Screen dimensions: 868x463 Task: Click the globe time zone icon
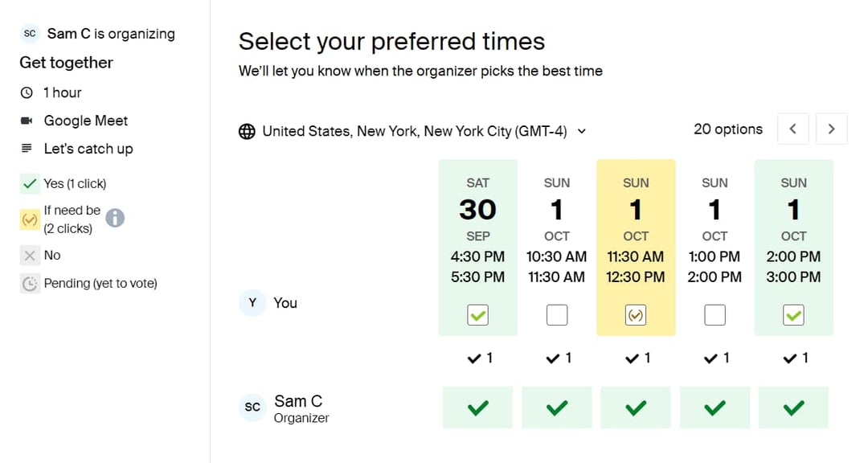point(247,131)
